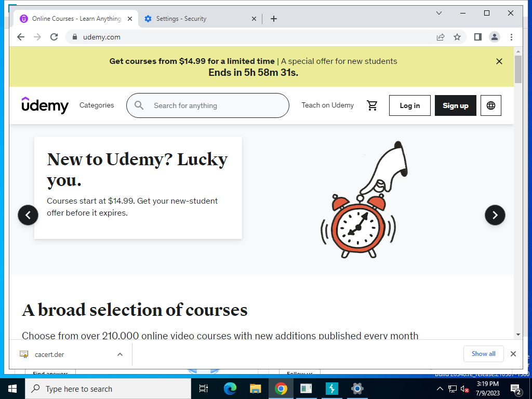The height and width of the screenshot is (399, 532).
Task: Dismiss the yellow promo banner
Action: pyautogui.click(x=499, y=61)
